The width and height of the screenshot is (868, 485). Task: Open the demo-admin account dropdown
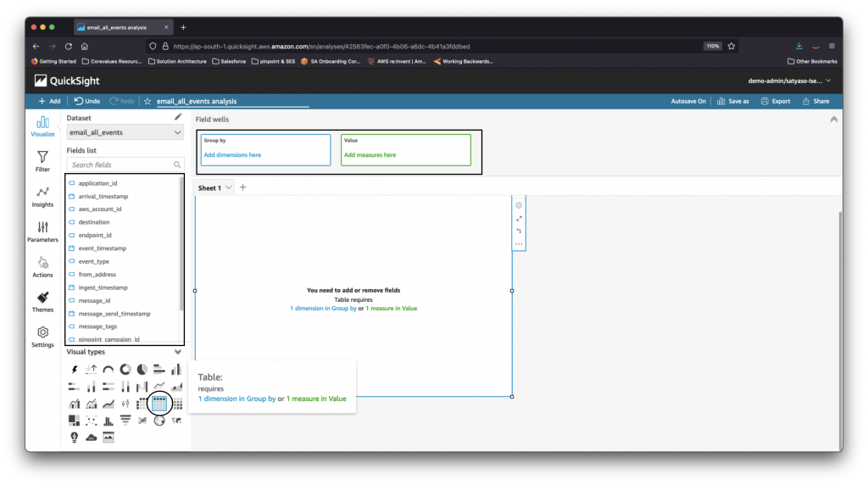point(789,81)
